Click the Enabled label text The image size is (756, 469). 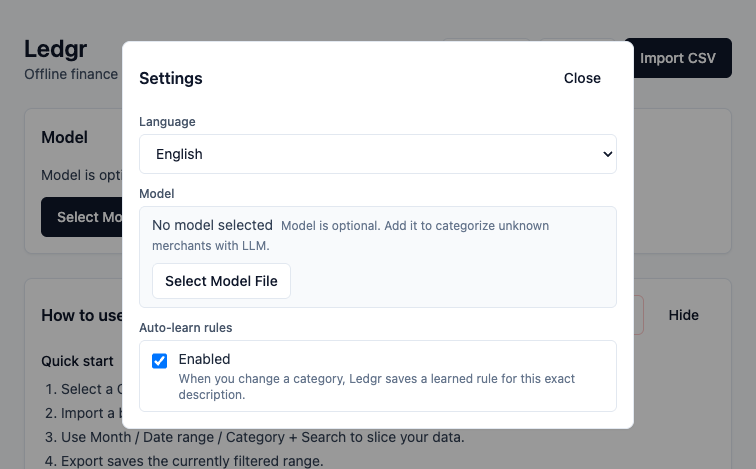click(x=204, y=359)
